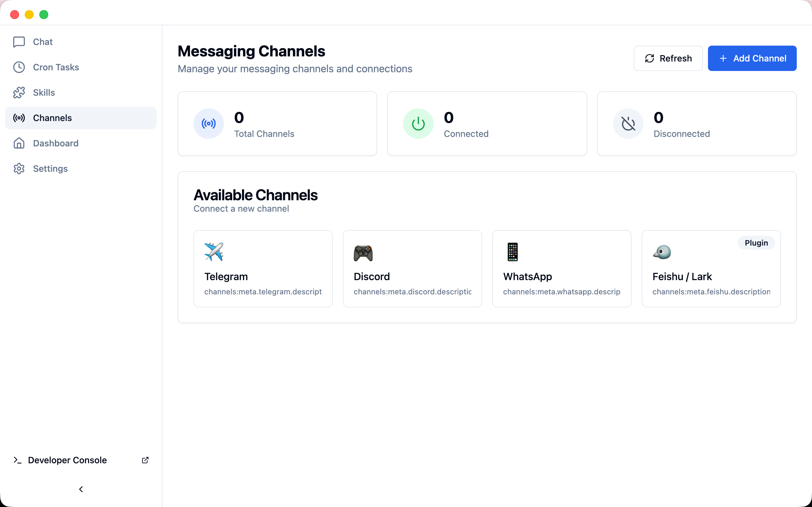The image size is (812, 507).
Task: Collapse the sidebar with the left chevron
Action: [x=81, y=489]
